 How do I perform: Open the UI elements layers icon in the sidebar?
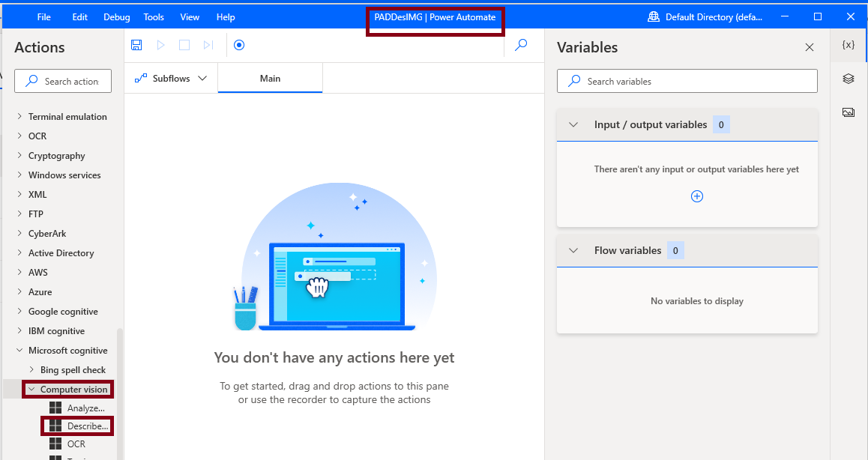click(848, 79)
